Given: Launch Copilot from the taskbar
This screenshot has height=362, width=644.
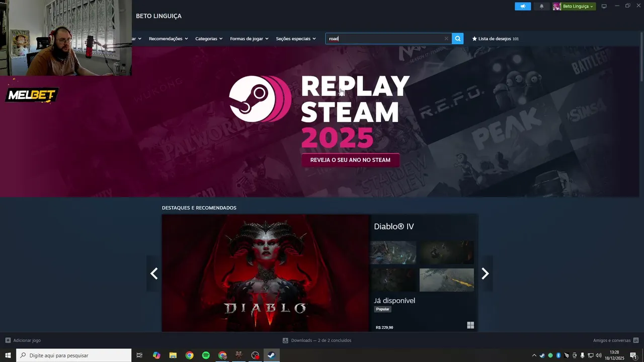Looking at the screenshot, I should [x=156, y=355].
